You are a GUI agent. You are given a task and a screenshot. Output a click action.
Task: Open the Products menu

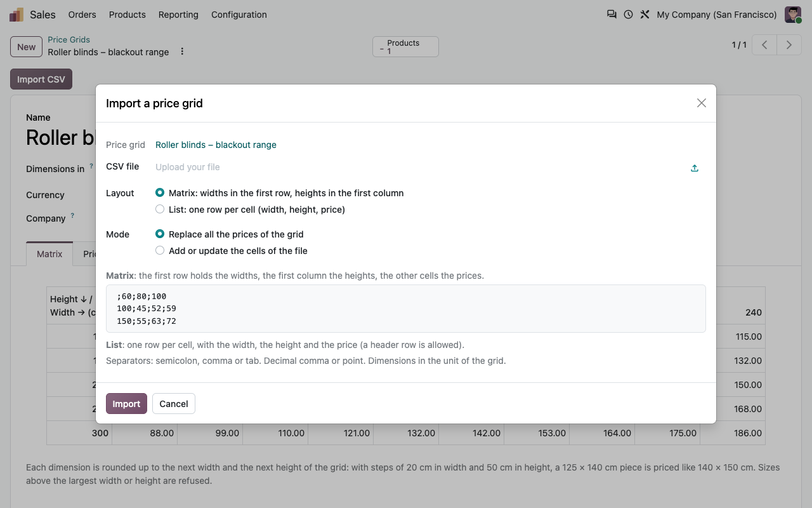coord(128,15)
